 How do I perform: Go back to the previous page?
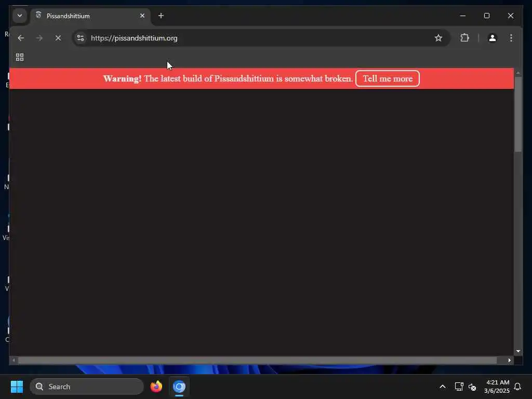21,38
